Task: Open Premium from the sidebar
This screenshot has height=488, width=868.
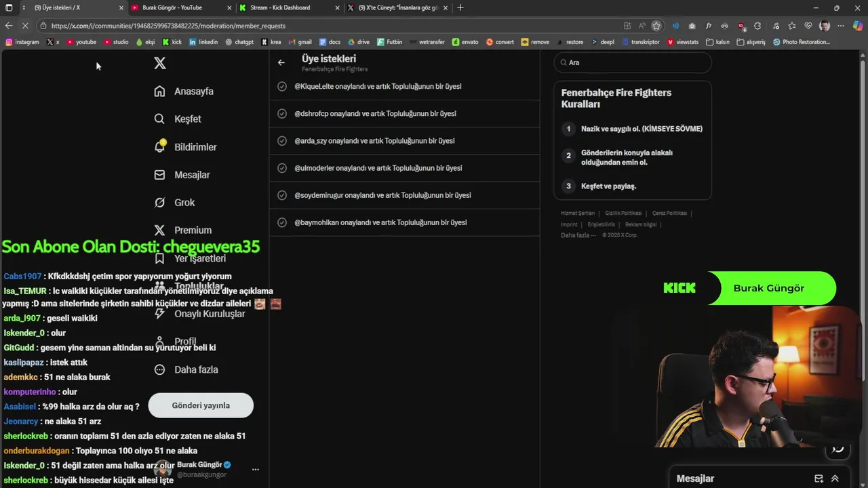Action: click(182, 230)
